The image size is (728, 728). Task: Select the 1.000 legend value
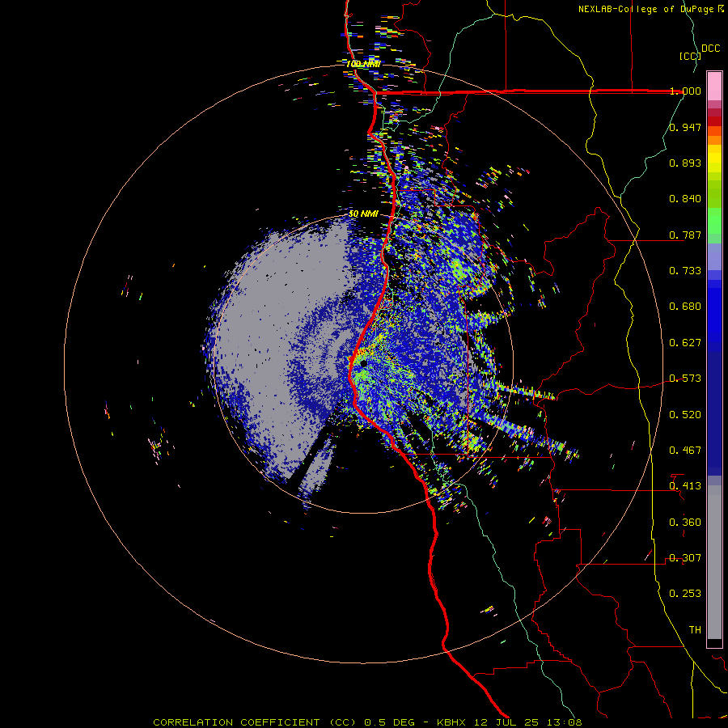coord(685,91)
